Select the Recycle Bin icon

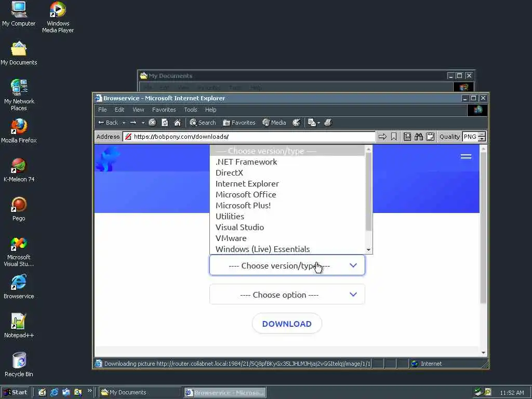click(19, 365)
